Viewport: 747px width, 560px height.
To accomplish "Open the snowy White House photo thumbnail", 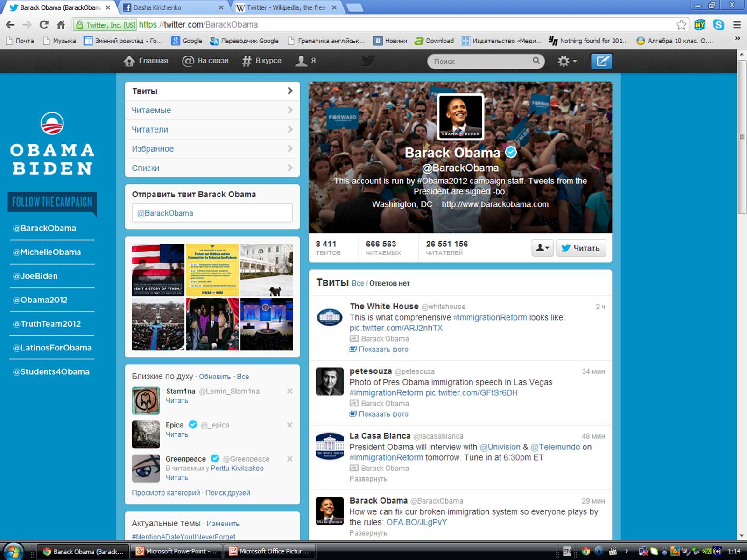I will click(267, 270).
